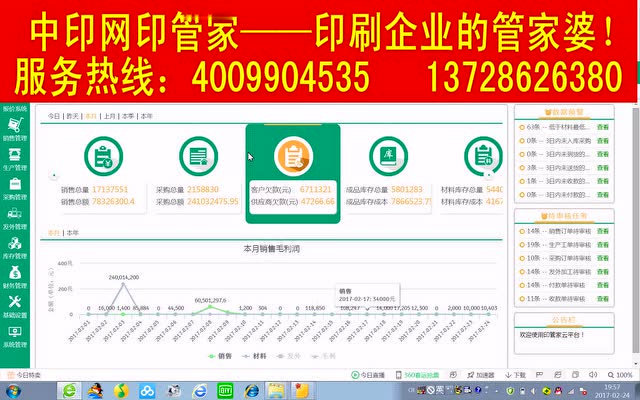Click the 采购总量 purchase summary circular icon
This screenshot has height=400, width=640.
(198, 156)
